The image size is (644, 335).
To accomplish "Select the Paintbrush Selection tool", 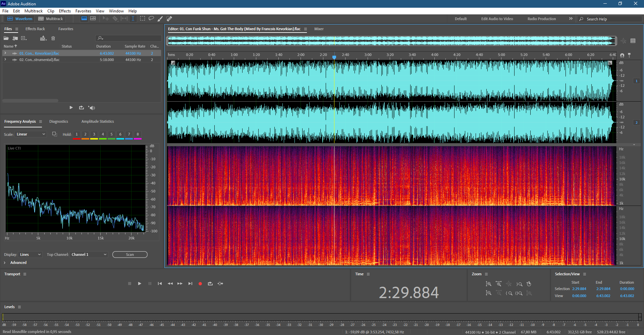I will tap(160, 18).
